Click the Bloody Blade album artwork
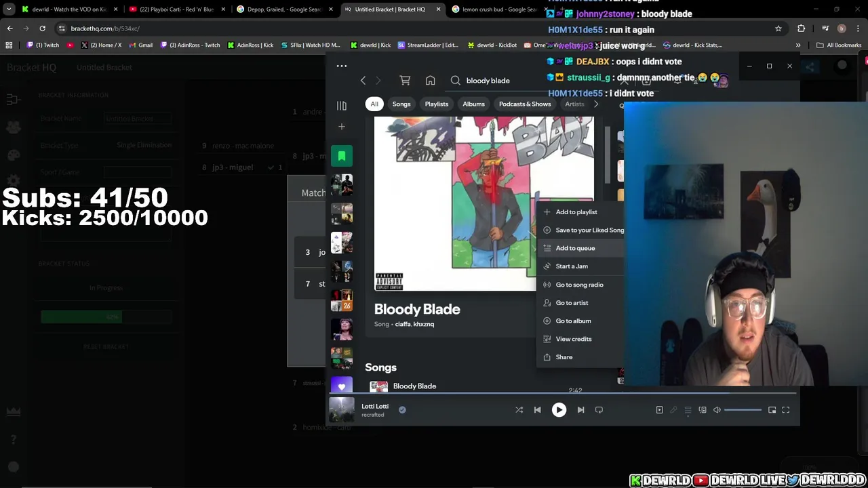 coord(484,203)
